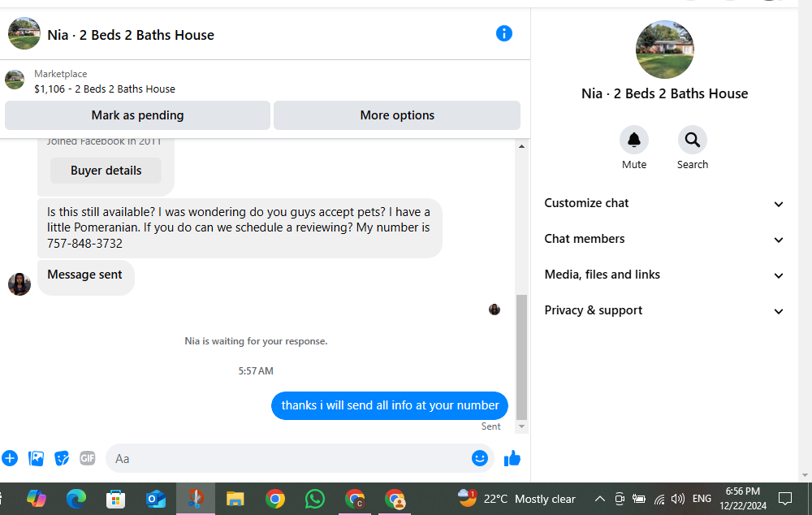Open more actions with the plus icon
Image resolution: width=812 pixels, height=515 pixels.
(10, 458)
